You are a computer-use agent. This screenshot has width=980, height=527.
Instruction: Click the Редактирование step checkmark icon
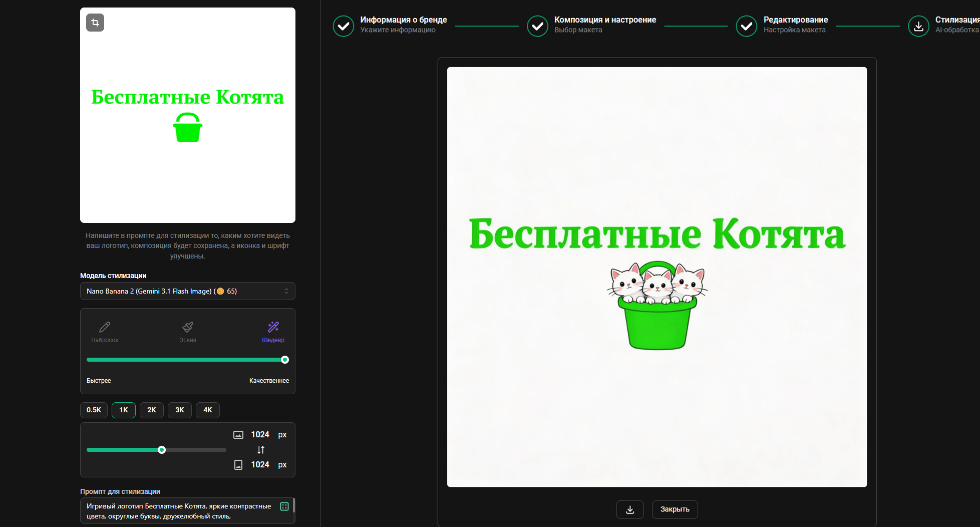(746, 26)
